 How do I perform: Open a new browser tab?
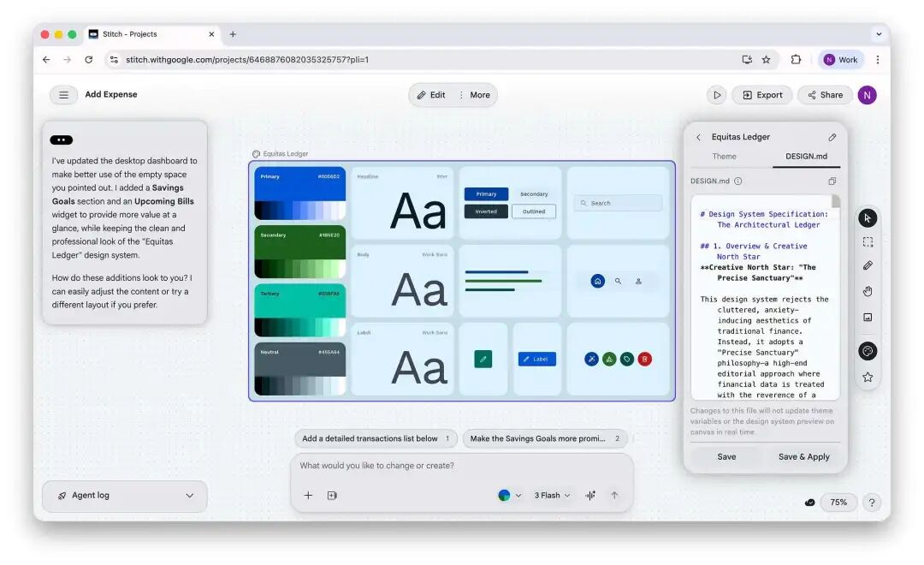point(233,34)
